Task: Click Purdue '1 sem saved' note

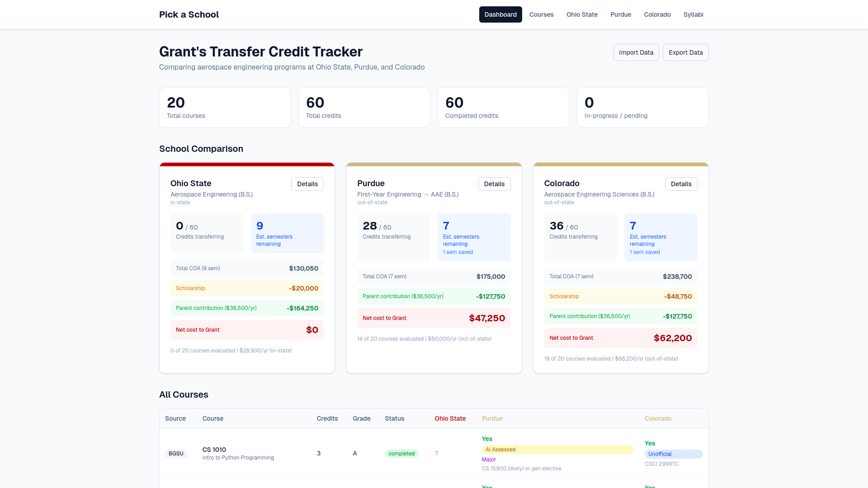Action: coord(458,252)
